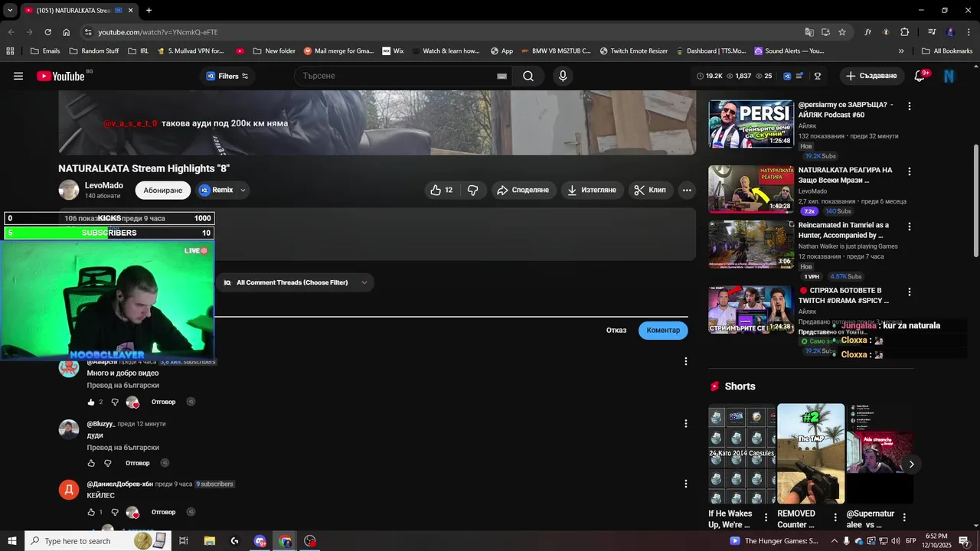Like the @Bluzyy_ comment

(91, 463)
